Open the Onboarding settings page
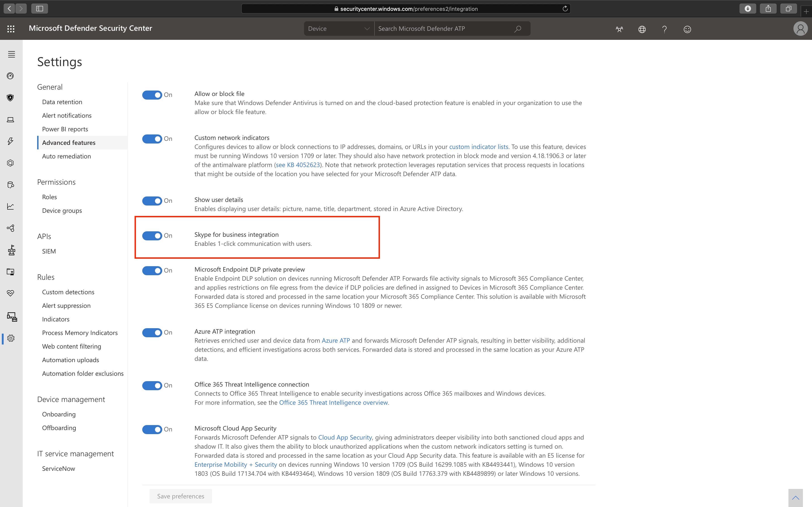The width and height of the screenshot is (812, 507). coord(59,414)
